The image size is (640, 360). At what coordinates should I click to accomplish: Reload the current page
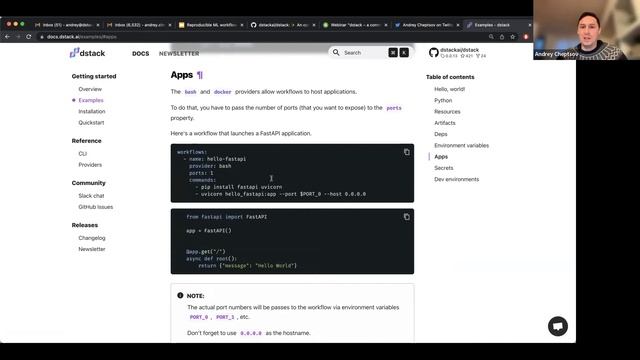(x=29, y=37)
